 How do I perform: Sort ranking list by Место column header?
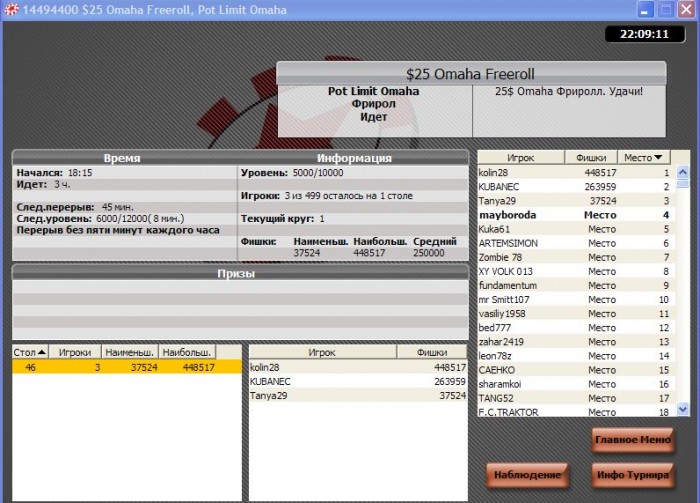tap(644, 158)
